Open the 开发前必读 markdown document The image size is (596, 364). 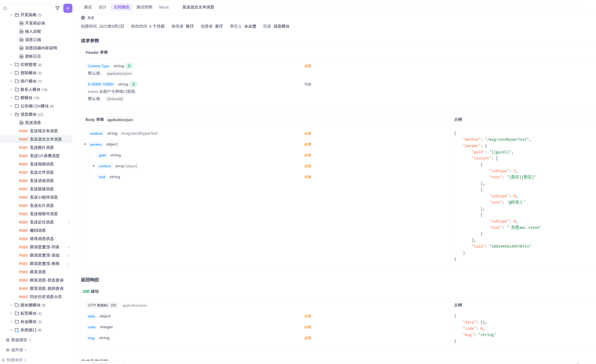click(35, 23)
